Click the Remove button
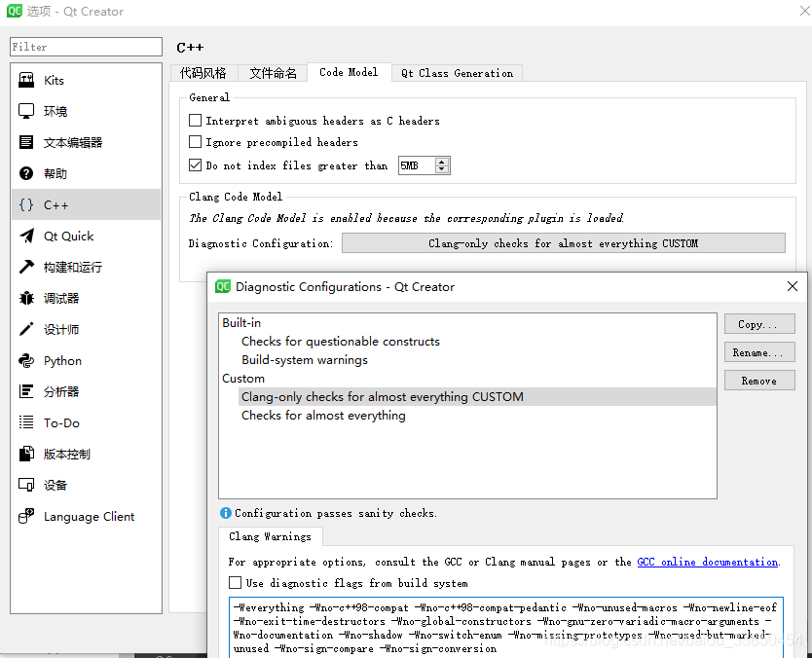This screenshot has width=812, height=658. [x=759, y=381]
